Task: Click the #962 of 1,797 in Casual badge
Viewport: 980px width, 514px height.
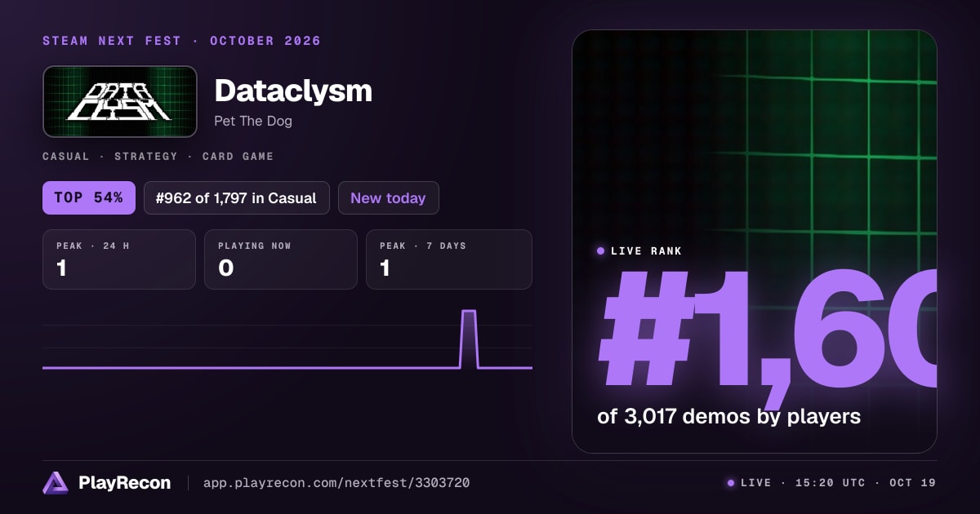Action: (x=237, y=198)
